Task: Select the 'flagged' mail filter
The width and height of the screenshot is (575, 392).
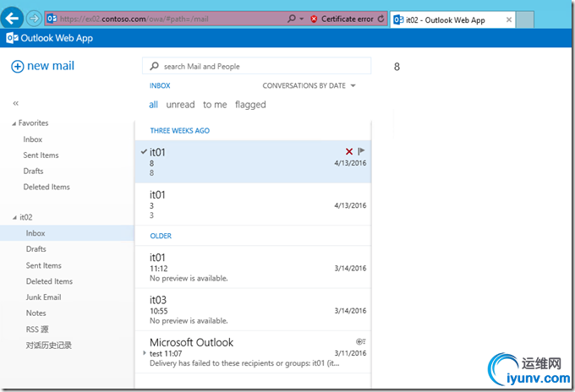Action: pyautogui.click(x=250, y=105)
